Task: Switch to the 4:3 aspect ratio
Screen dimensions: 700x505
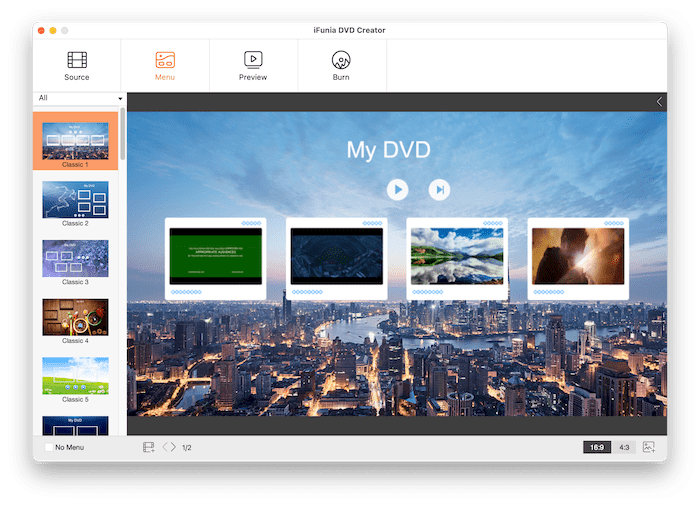Action: pyautogui.click(x=624, y=447)
